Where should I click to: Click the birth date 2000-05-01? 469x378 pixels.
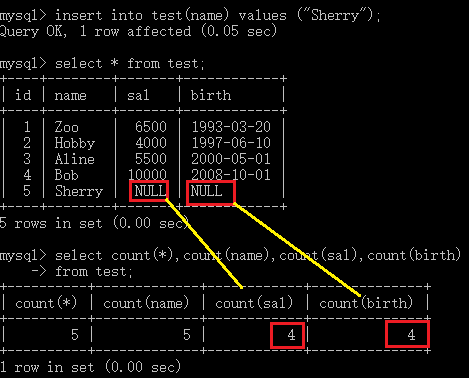231,159
